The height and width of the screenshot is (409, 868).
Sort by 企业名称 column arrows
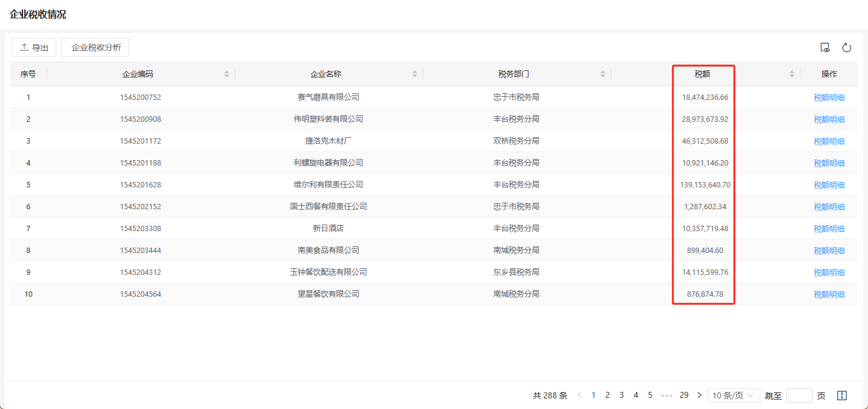click(x=414, y=74)
